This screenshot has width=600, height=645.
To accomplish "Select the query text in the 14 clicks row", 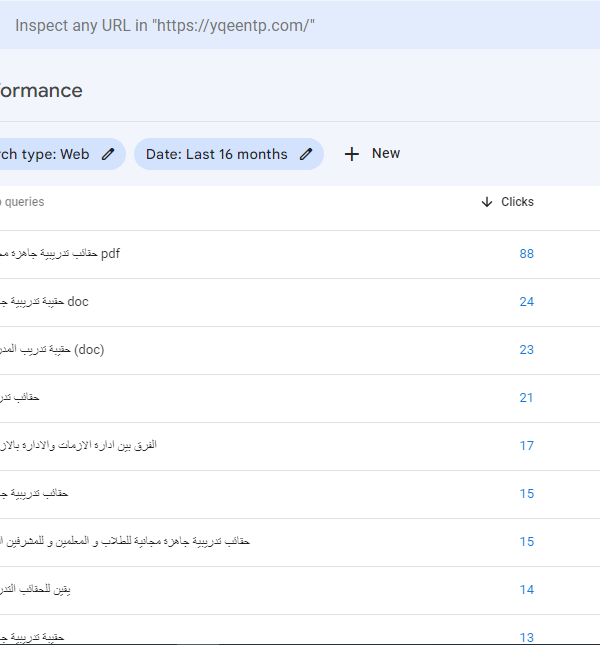I will (35, 589).
